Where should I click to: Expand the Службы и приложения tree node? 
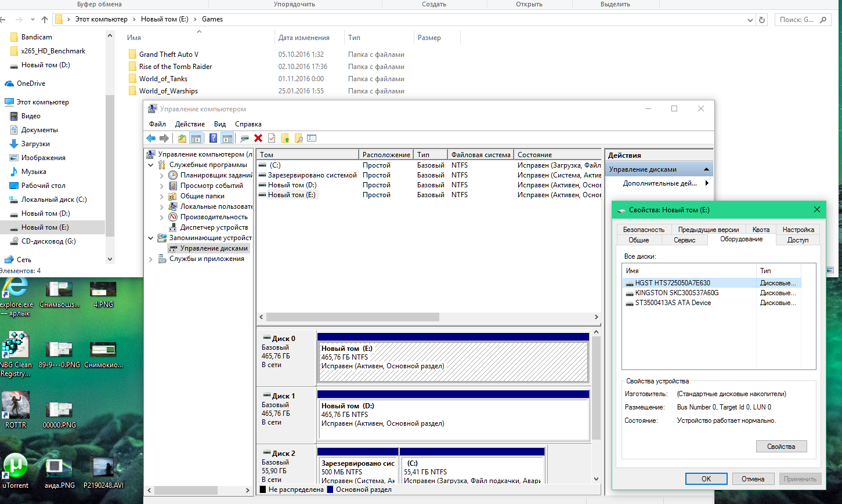(x=151, y=259)
